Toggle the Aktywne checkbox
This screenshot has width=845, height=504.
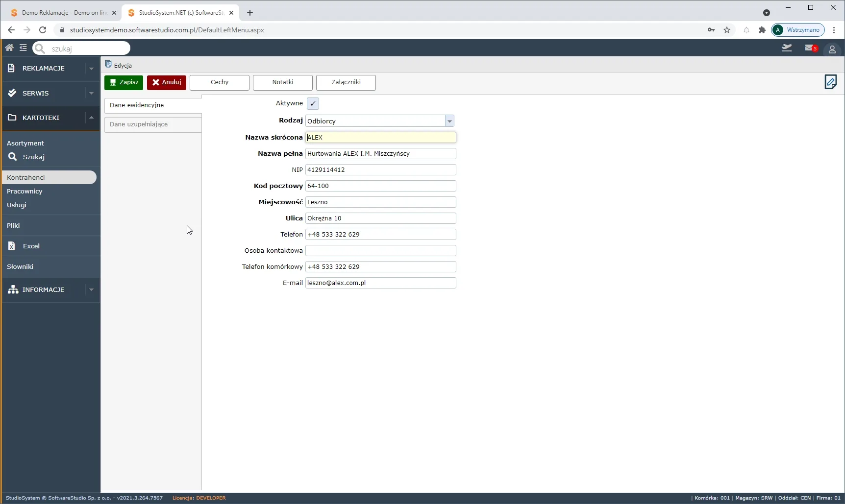click(313, 103)
